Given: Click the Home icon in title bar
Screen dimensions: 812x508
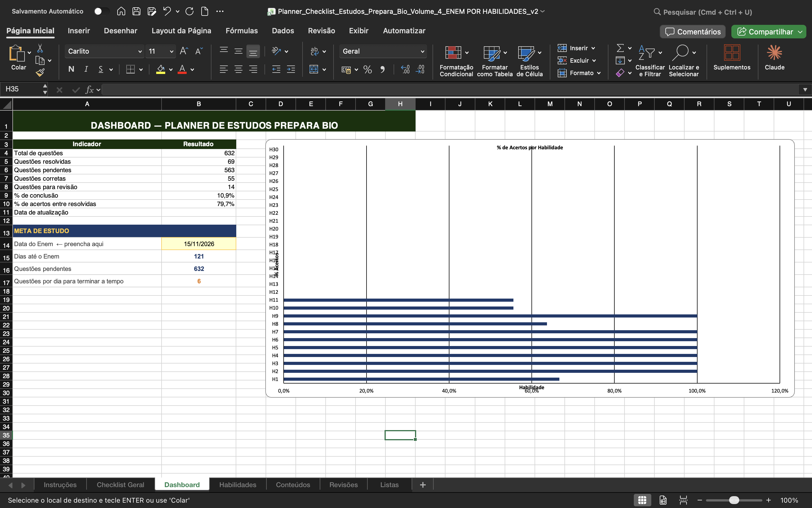Looking at the screenshot, I should click(121, 11).
